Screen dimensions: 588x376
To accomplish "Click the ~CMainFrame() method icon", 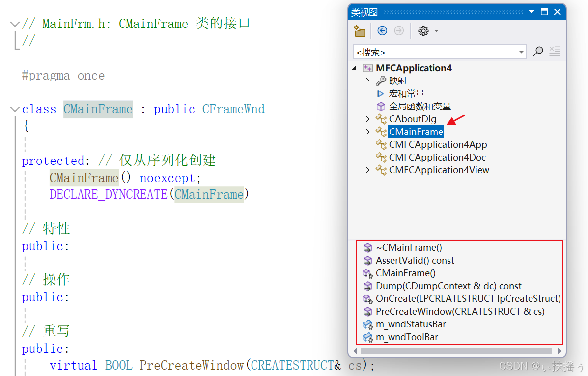I will (367, 248).
